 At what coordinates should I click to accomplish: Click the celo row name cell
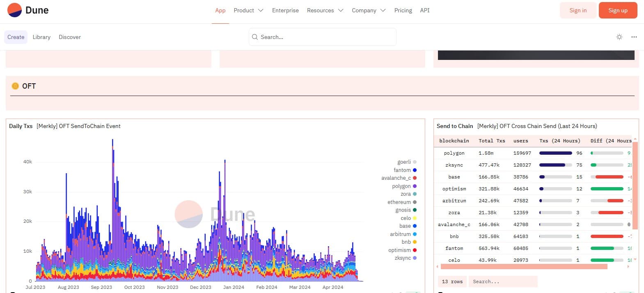(454, 260)
